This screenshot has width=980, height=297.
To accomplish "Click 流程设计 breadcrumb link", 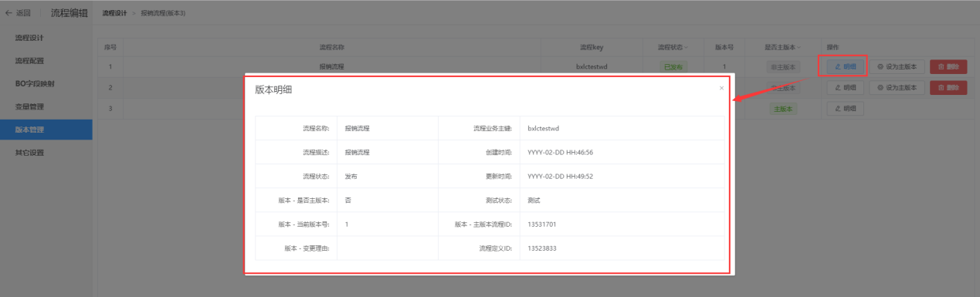I will 114,14.
